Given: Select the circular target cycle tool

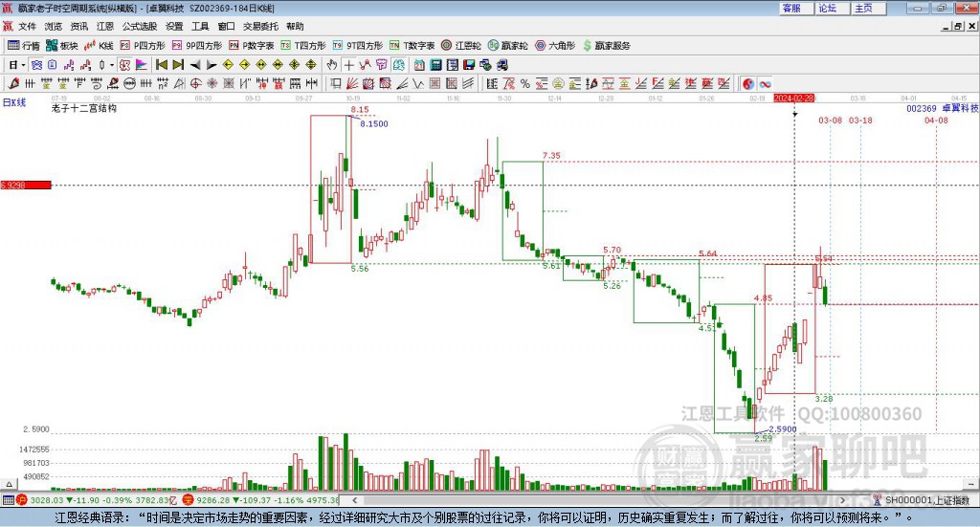Looking at the screenshot, I should (x=195, y=83).
